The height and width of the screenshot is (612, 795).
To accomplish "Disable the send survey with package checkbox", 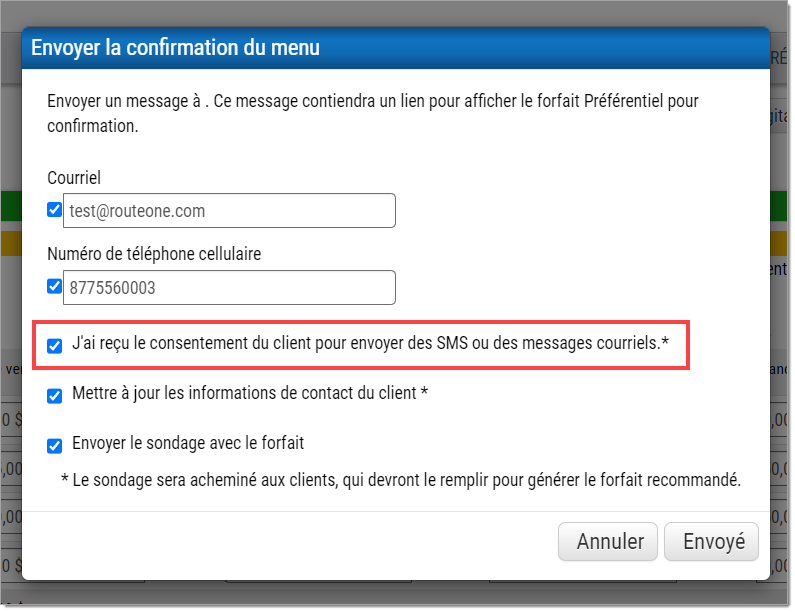I will [x=55, y=444].
